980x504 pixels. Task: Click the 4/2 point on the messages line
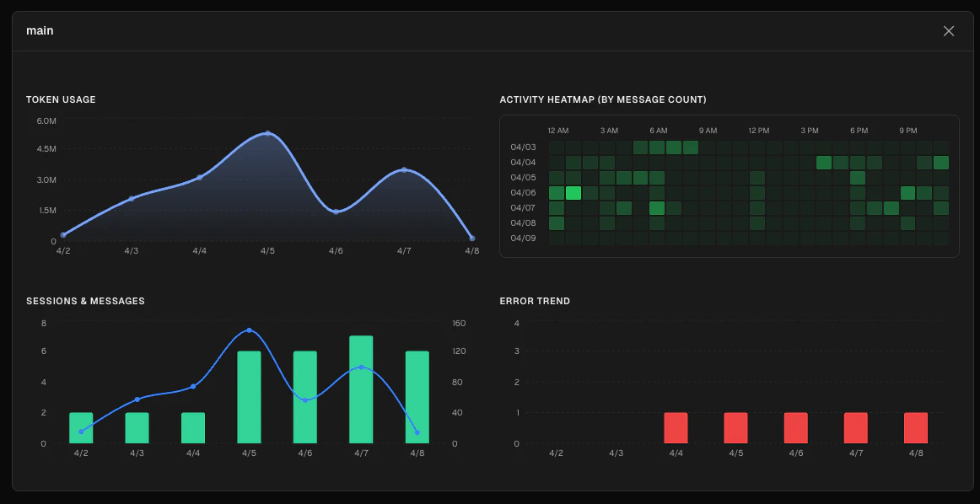click(81, 432)
